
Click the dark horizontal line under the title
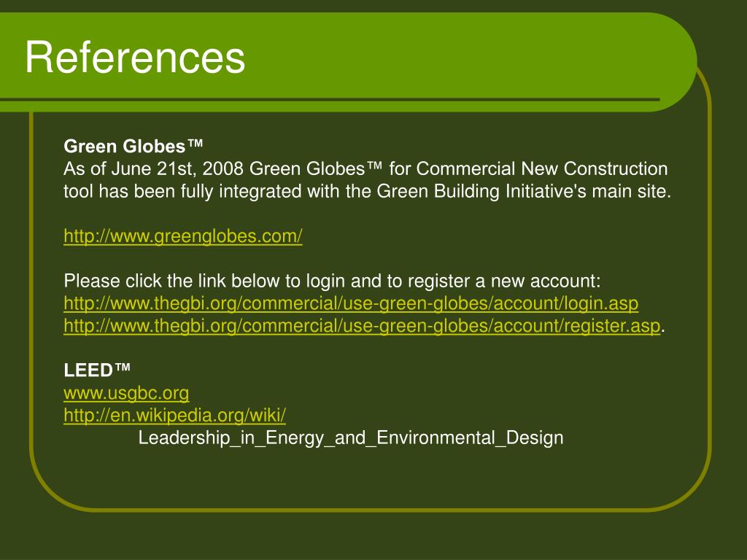pyautogui.click(x=330, y=99)
